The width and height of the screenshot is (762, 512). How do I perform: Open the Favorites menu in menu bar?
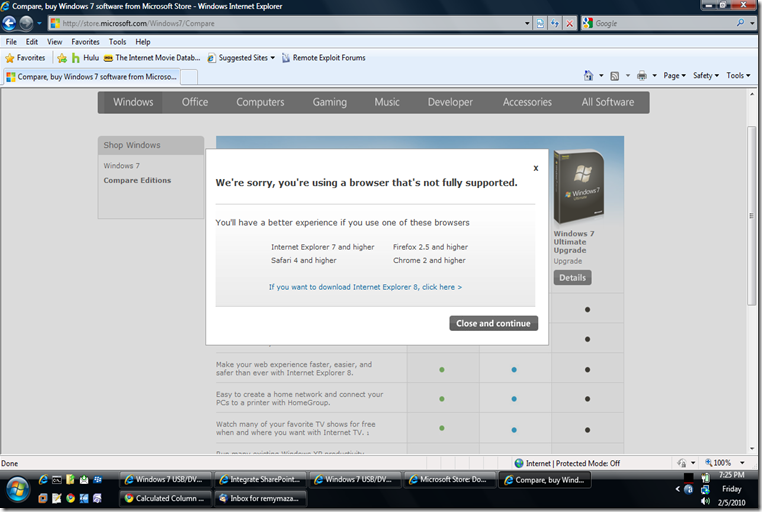pos(85,42)
